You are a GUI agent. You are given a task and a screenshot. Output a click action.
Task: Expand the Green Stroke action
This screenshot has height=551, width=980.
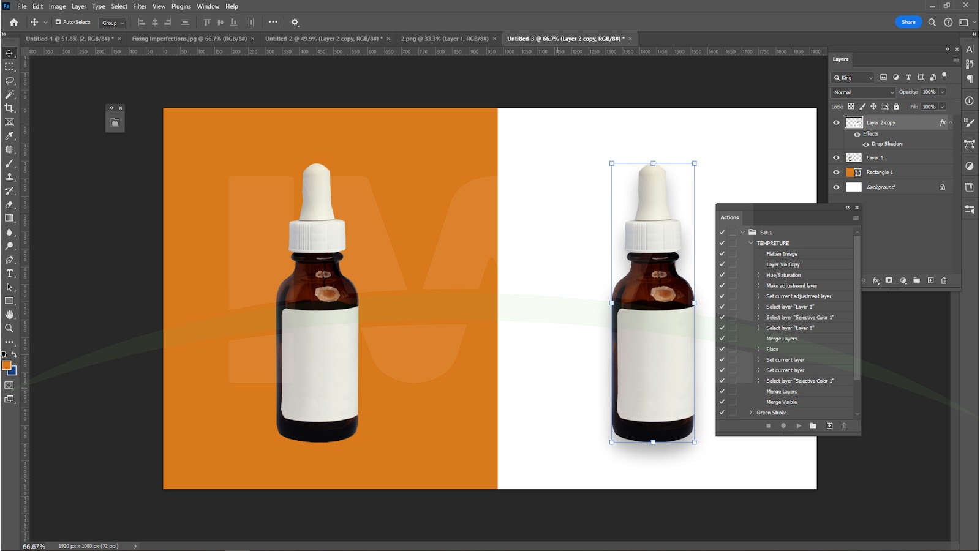click(x=750, y=413)
